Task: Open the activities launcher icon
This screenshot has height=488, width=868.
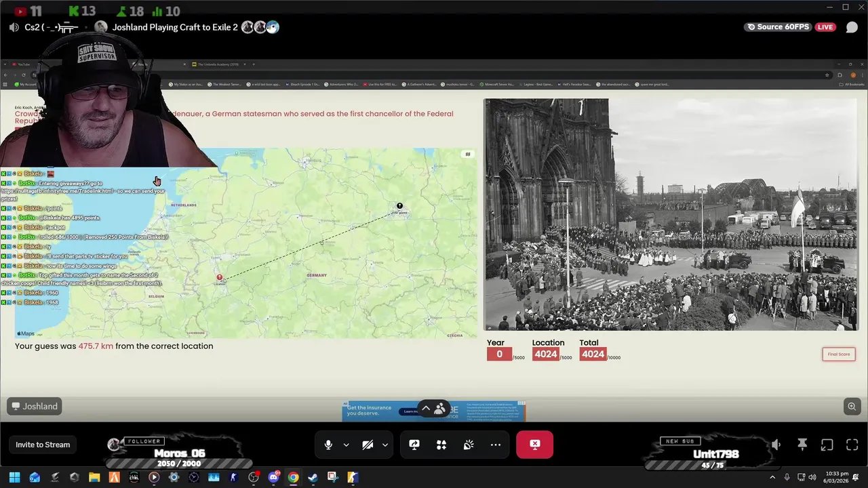Action: tap(441, 445)
